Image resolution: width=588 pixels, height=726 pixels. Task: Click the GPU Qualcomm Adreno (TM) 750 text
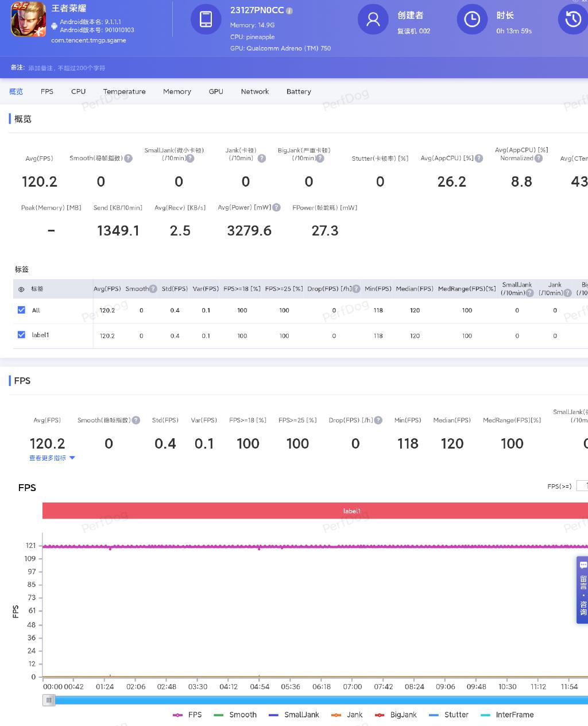point(280,48)
